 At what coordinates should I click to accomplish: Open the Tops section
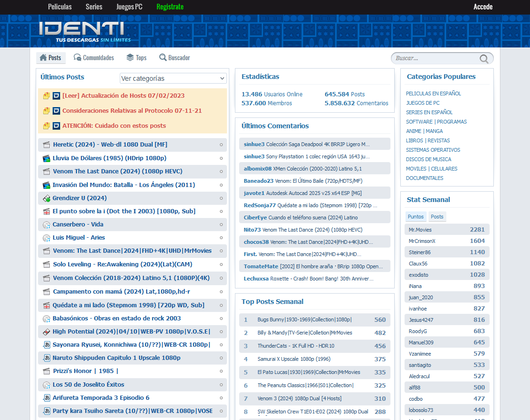click(136, 58)
